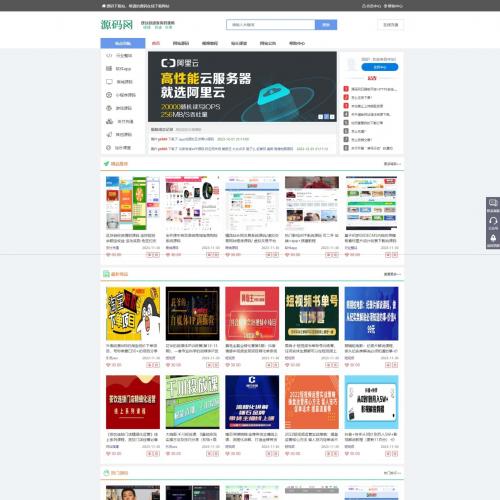
Task: Focus the search input field
Action: coord(270,25)
